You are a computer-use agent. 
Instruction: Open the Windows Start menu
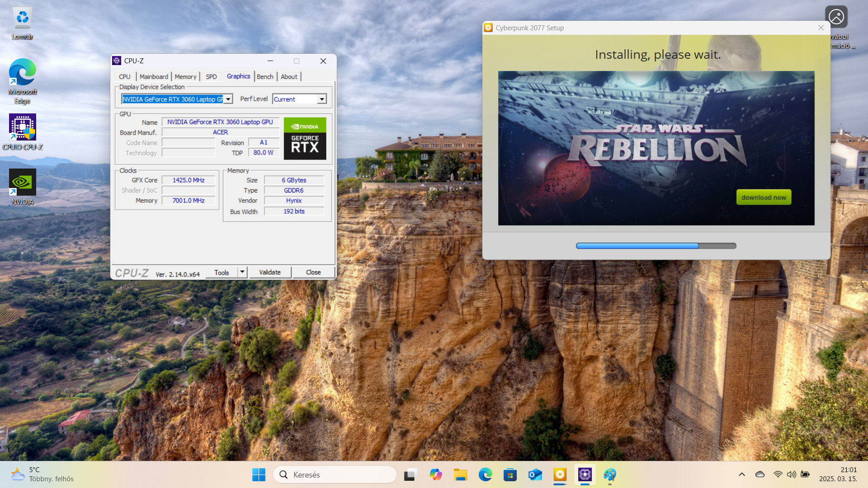[x=259, y=474]
